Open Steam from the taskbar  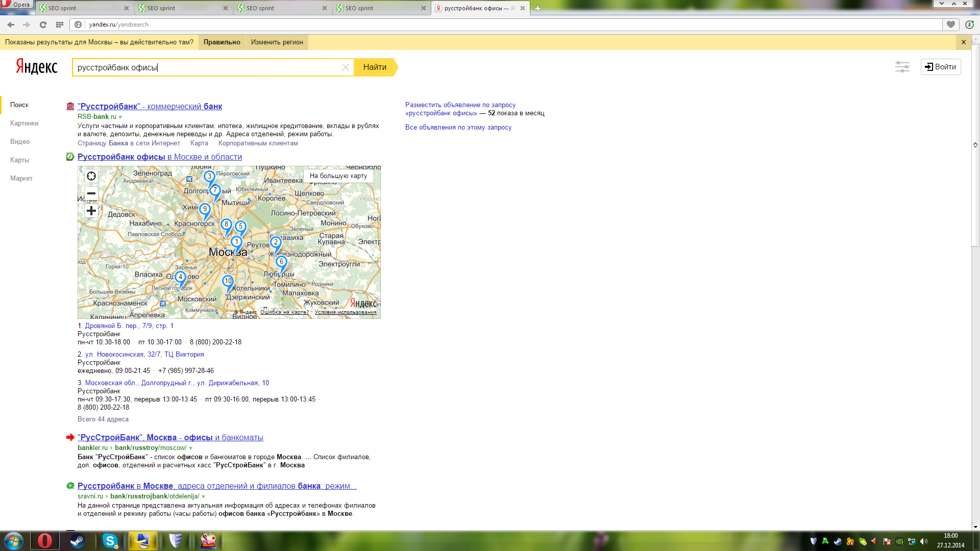[x=78, y=541]
